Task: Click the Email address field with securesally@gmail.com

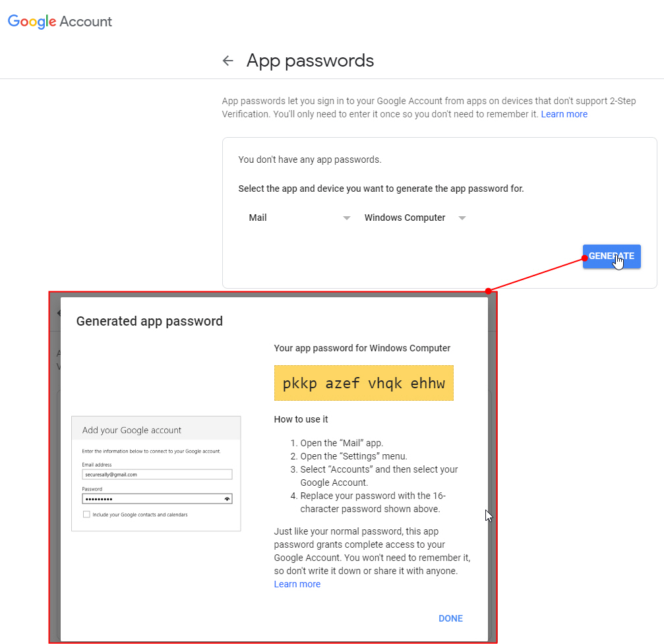Action: pos(157,474)
